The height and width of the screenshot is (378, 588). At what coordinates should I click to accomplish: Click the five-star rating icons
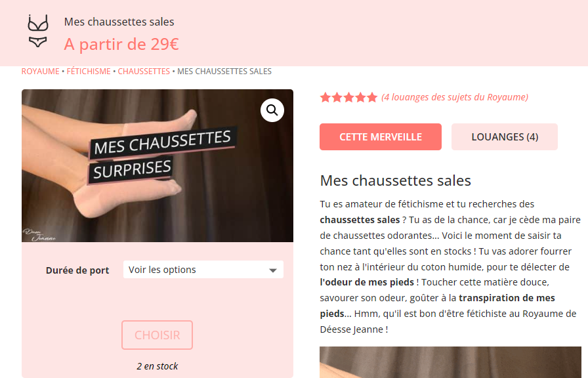click(x=348, y=98)
